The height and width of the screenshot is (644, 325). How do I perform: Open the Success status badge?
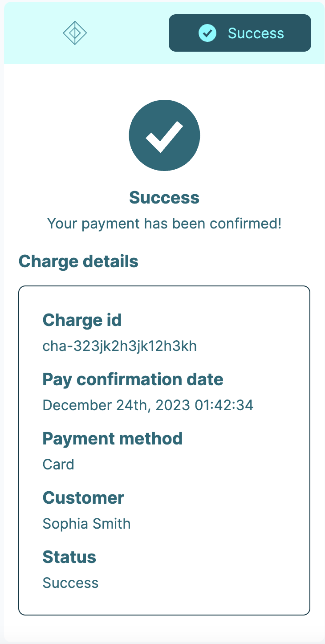click(239, 33)
